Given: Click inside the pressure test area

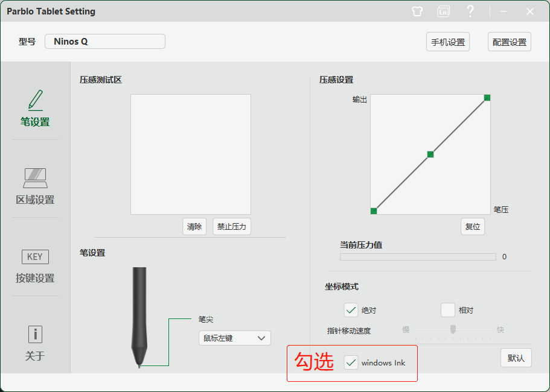Looking at the screenshot, I should point(191,154).
